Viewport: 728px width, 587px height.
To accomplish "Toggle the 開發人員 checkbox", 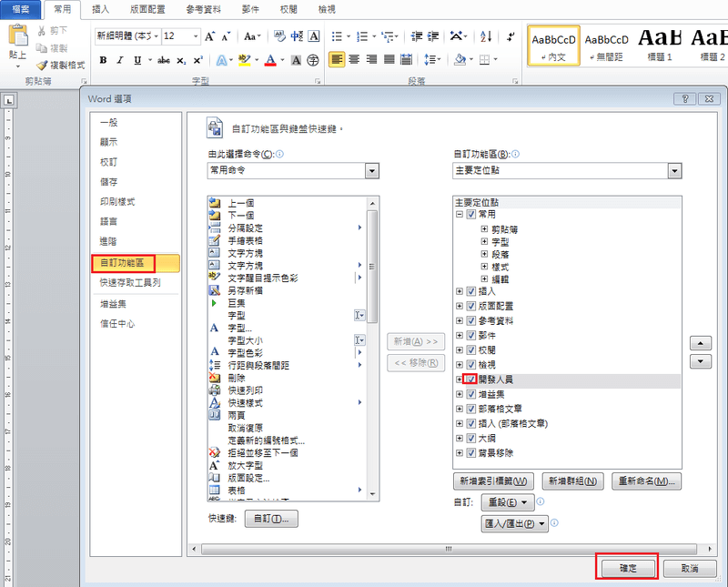I will tap(471, 380).
